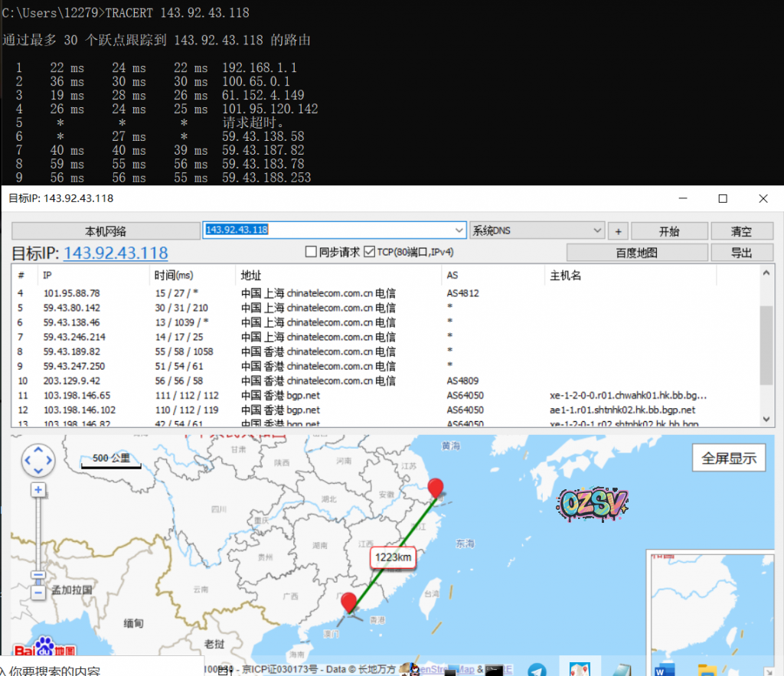784x676 pixels.
Task: Open Telegram from the taskbar
Action: coord(537,670)
